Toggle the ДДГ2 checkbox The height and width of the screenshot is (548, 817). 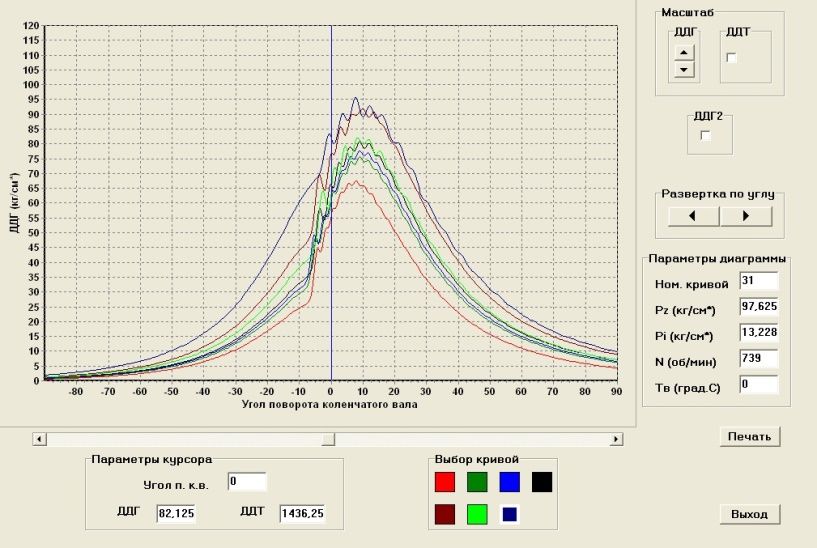pyautogui.click(x=705, y=136)
